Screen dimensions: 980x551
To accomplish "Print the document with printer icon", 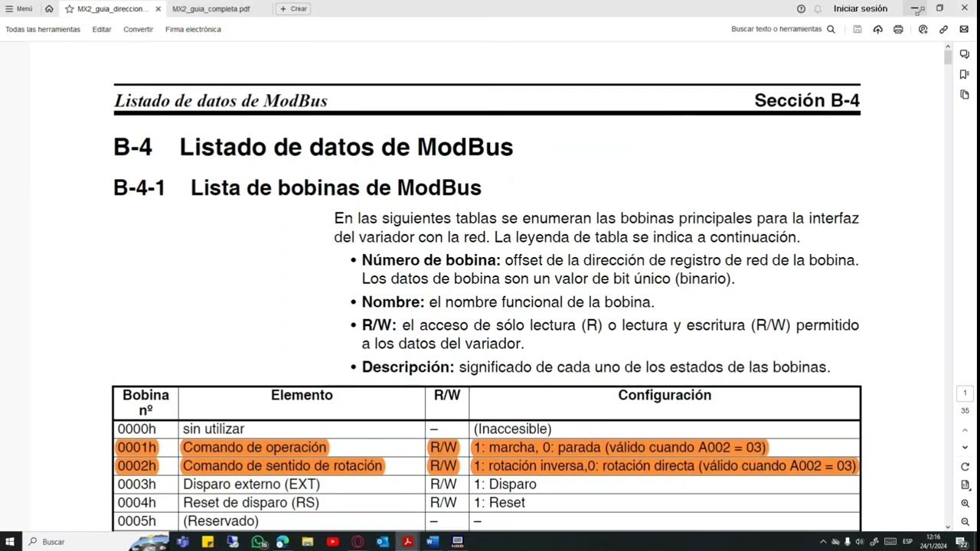I will click(x=898, y=29).
